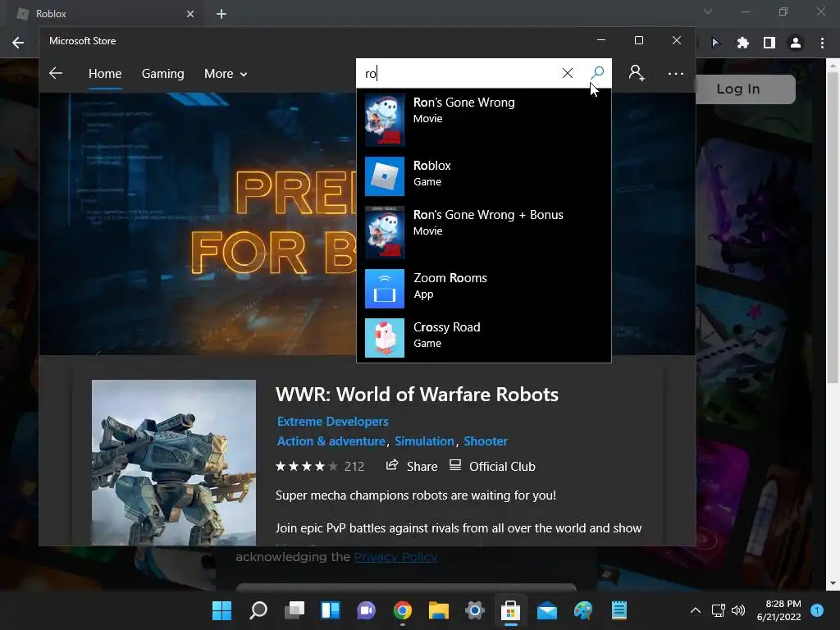840x630 pixels.
Task: Click the Share icon for WWR
Action: point(392,465)
